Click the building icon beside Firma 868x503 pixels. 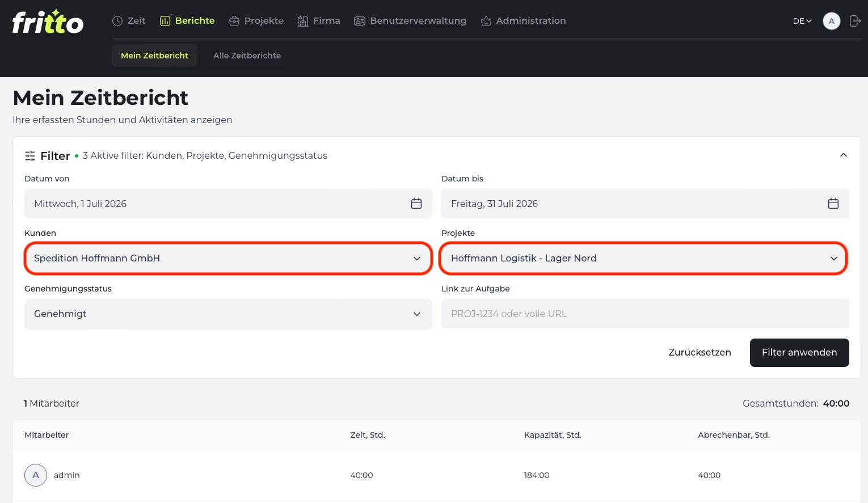click(x=303, y=21)
